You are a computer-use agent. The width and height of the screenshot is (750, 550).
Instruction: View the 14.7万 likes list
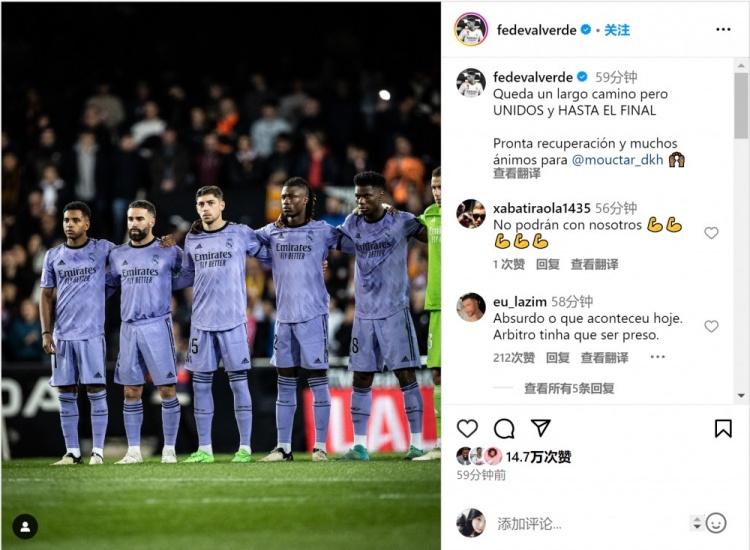(538, 457)
